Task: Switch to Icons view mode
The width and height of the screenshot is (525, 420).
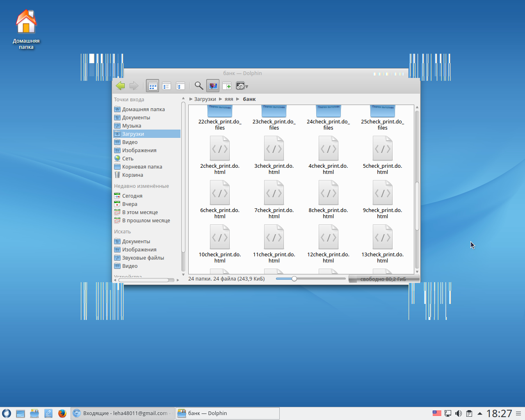Action: (x=153, y=86)
